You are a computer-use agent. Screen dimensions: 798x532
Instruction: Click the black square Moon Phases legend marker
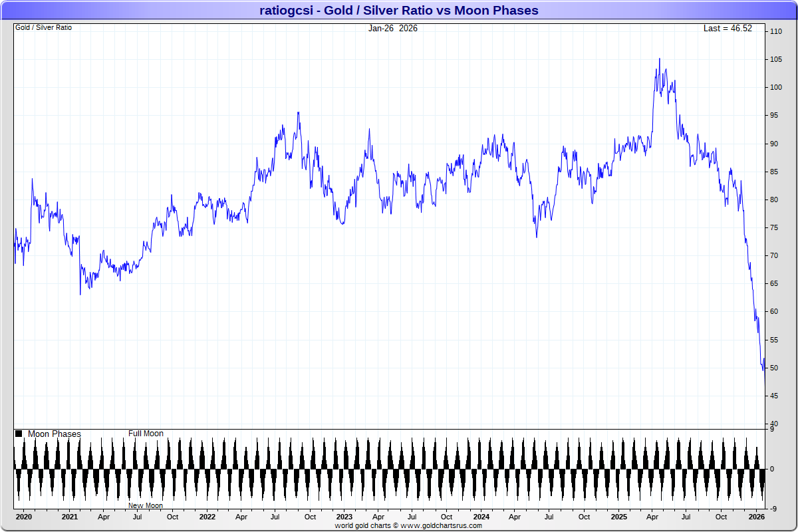pyautogui.click(x=19, y=434)
